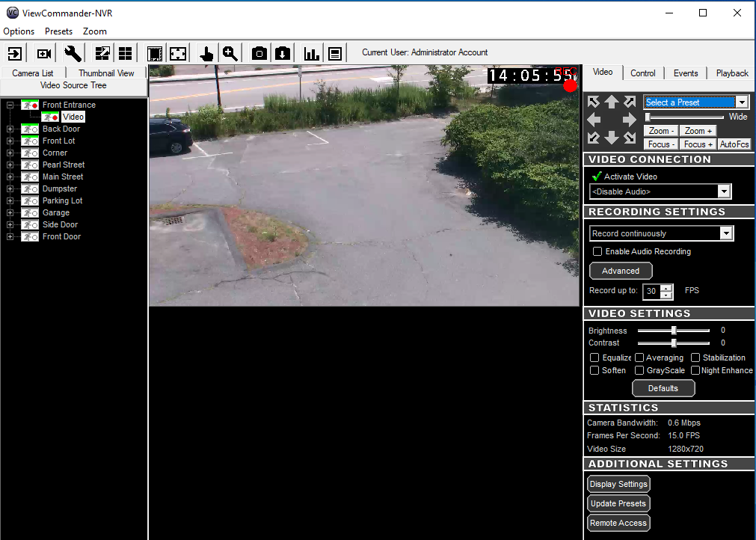Image resolution: width=756 pixels, height=540 pixels.
Task: Click the Dumpster camera icon
Action: pos(30,188)
